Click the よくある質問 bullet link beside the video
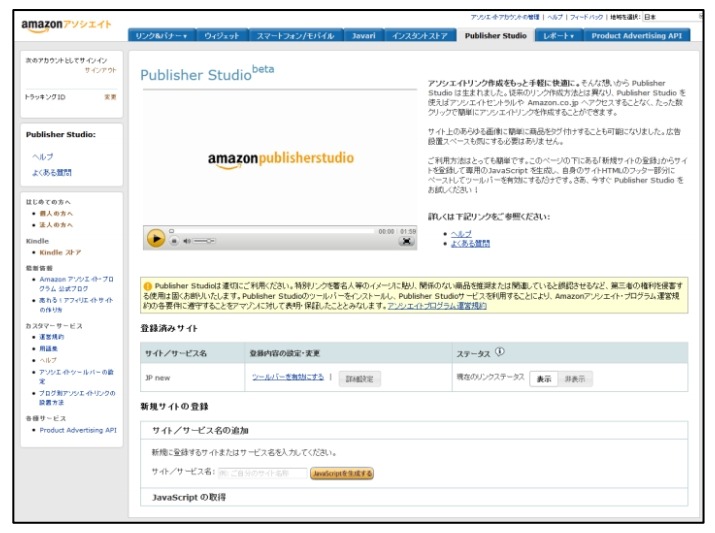 pyautogui.click(x=470, y=243)
